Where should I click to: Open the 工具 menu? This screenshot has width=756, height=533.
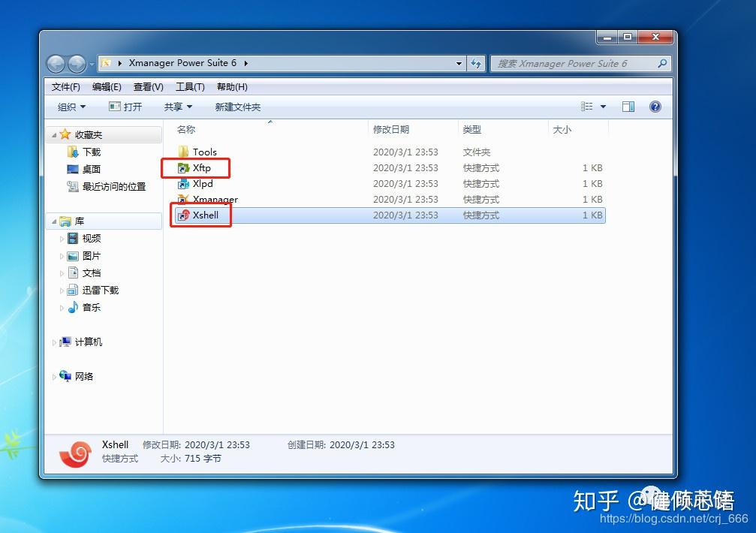(x=189, y=86)
